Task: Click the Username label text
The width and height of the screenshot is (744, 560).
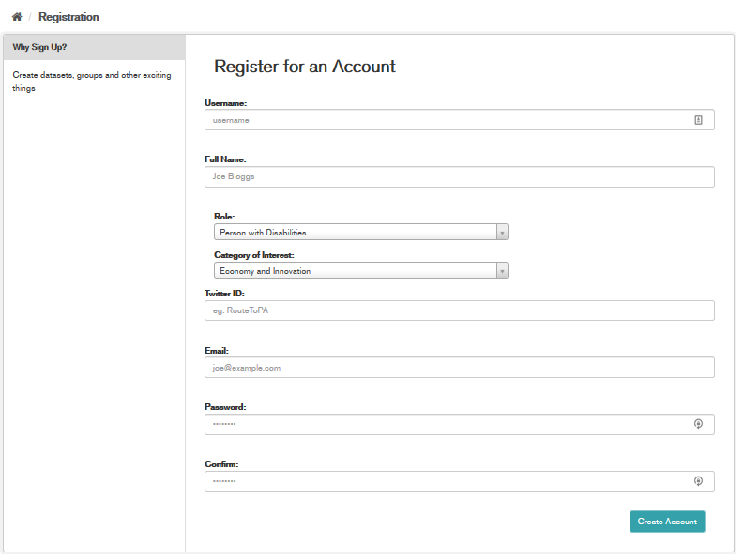Action: coord(225,103)
